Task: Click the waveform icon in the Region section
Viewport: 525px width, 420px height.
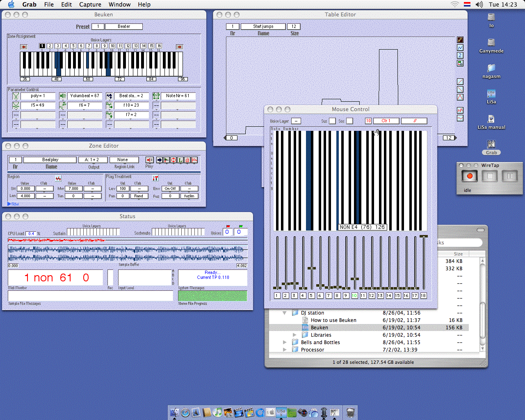Action: [58, 178]
